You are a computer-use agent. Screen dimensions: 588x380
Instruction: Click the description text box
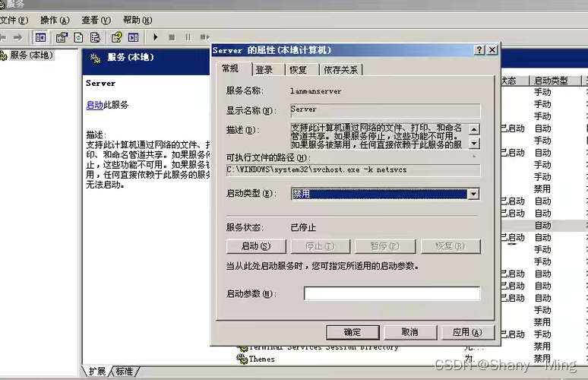380,136
